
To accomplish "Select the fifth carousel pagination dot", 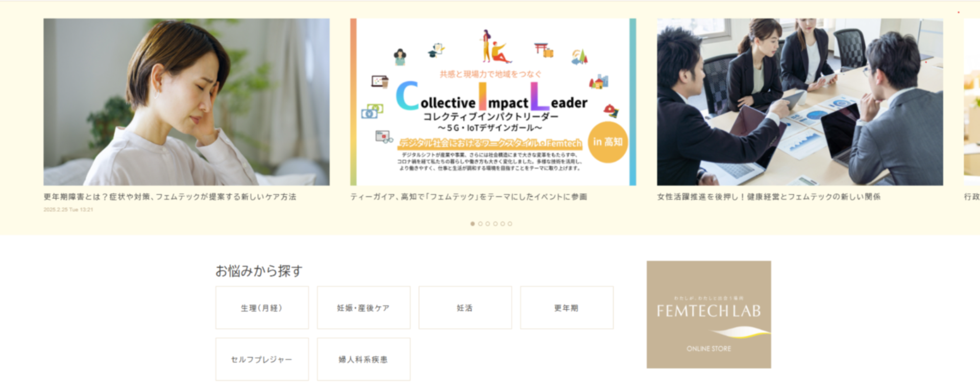I will point(503,224).
